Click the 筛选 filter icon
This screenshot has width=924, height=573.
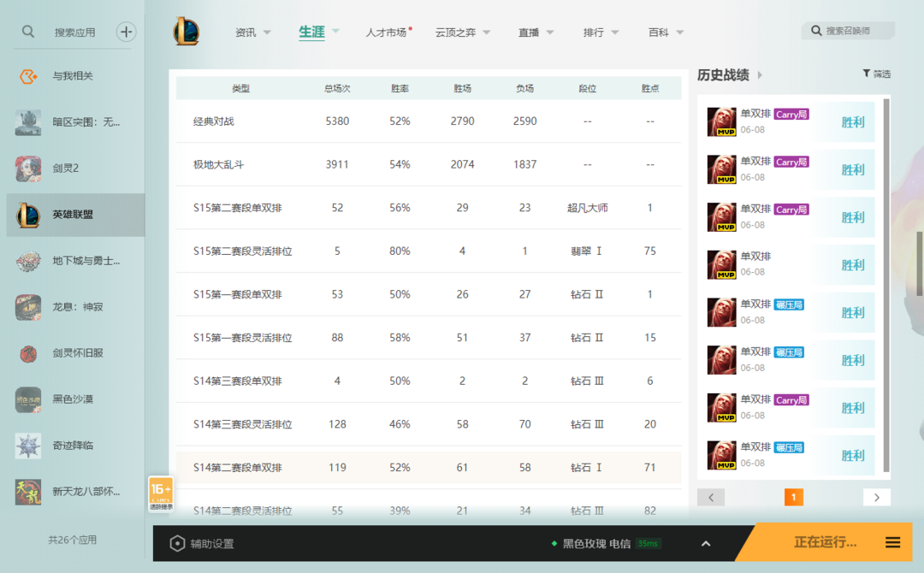(866, 74)
